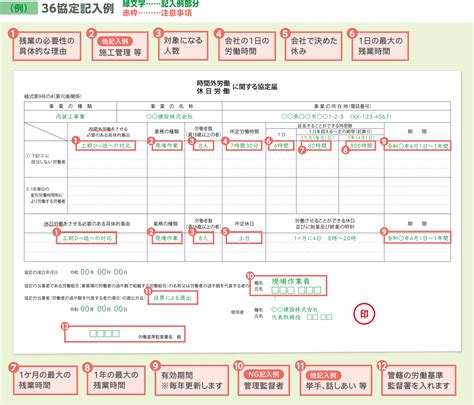Click the 内装工事業 business type cell
The image size is (474, 405).
(70, 117)
